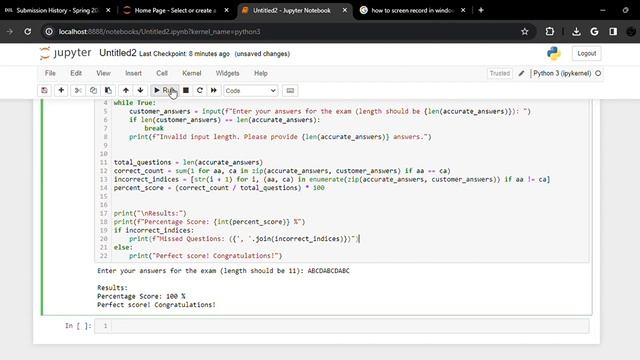This screenshot has height=360, width=640.
Task: View site information icon in address bar
Action: pyautogui.click(x=49, y=31)
